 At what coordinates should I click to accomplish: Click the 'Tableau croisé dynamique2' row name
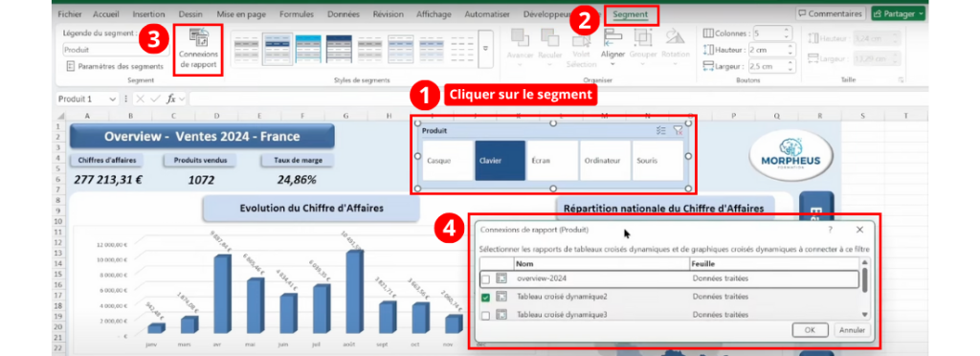pyautogui.click(x=562, y=297)
